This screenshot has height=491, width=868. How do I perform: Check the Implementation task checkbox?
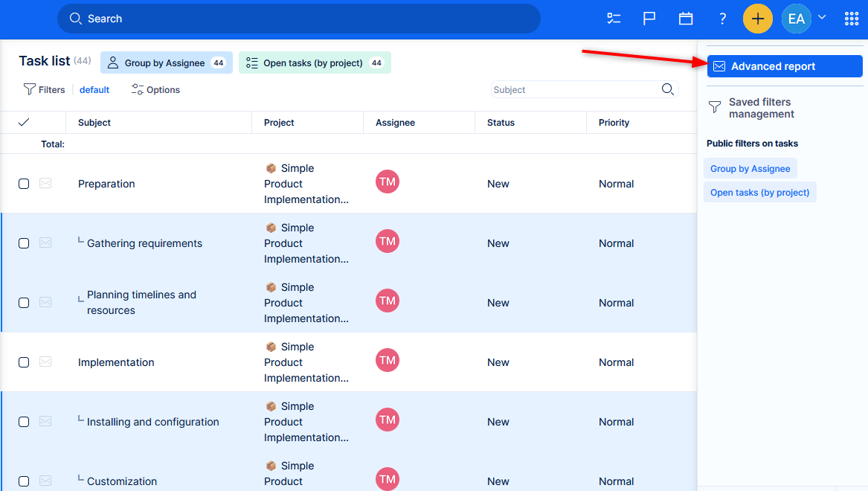pos(24,362)
